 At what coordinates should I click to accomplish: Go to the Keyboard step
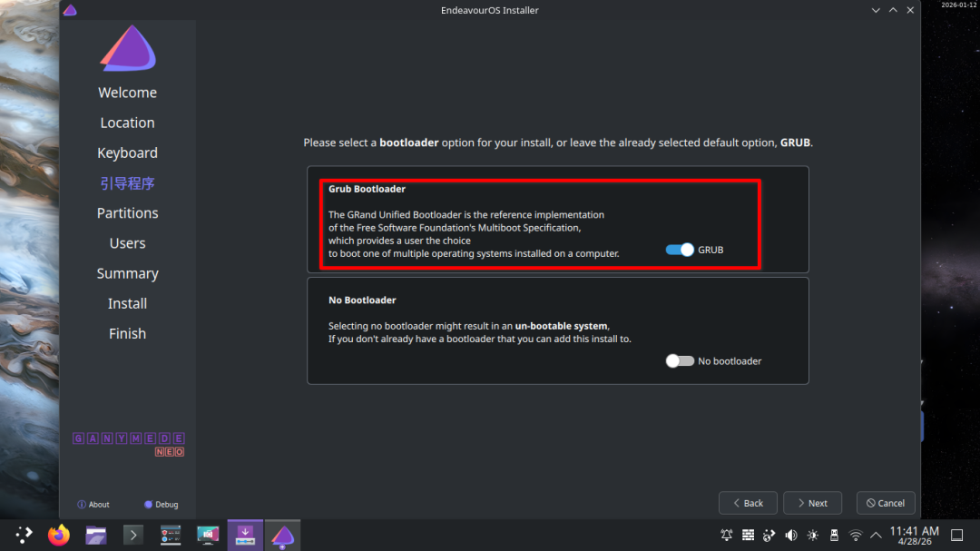[x=128, y=153]
